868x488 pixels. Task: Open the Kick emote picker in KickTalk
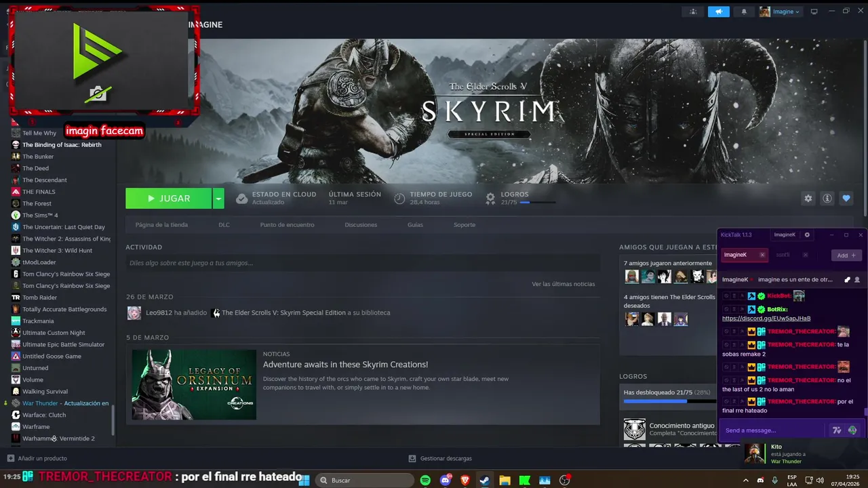tap(852, 430)
